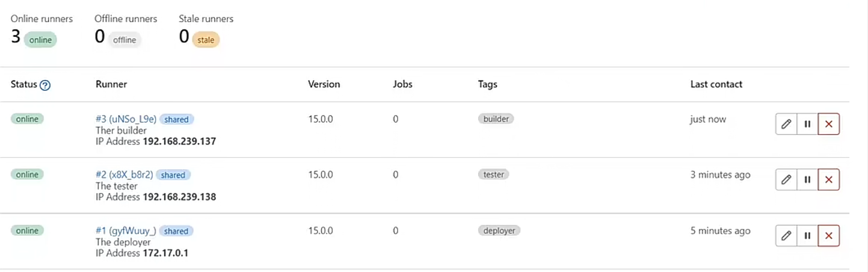Viewport: 868px width, 272px height.
Task: Pause the #2 tester runner
Action: pyautogui.click(x=807, y=179)
